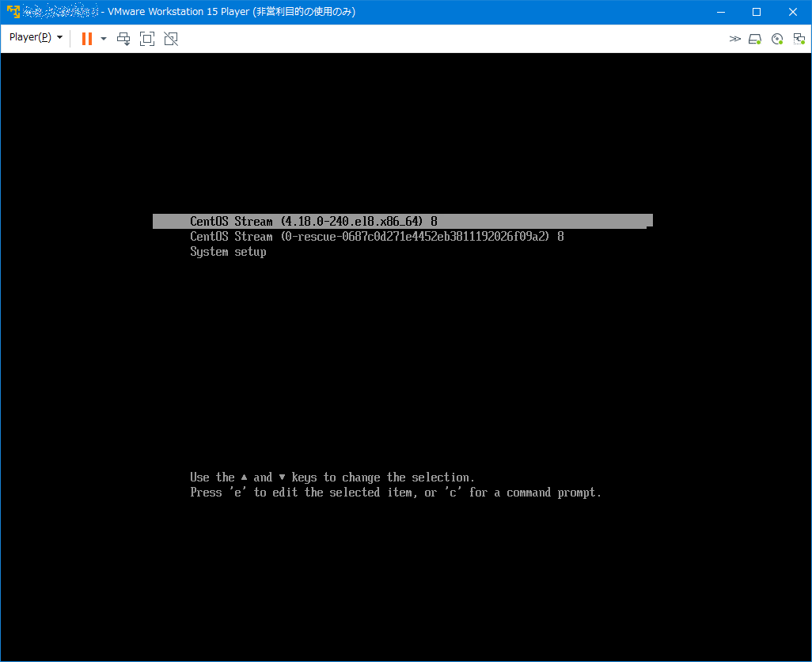Open the network adapter device icon
The width and height of the screenshot is (812, 662).
[799, 39]
